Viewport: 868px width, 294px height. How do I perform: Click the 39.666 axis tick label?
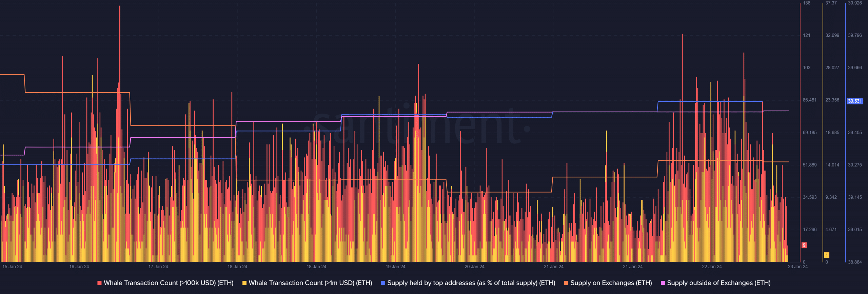click(855, 68)
